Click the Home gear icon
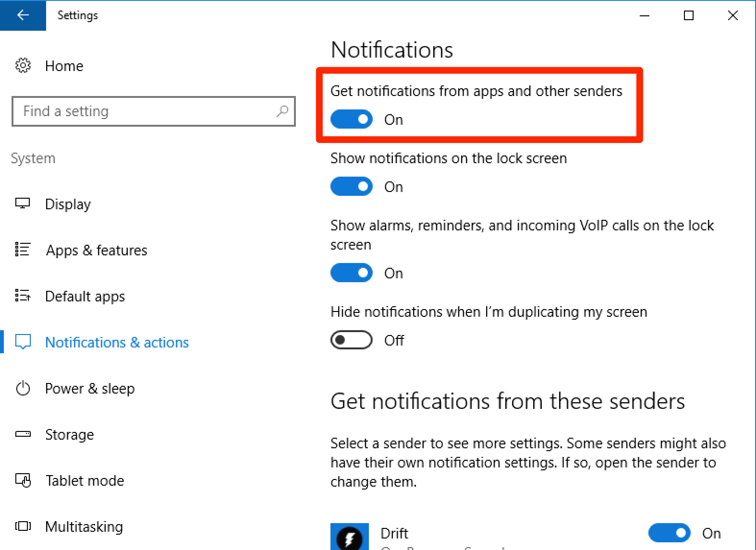Image resolution: width=756 pixels, height=550 pixels. point(23,65)
